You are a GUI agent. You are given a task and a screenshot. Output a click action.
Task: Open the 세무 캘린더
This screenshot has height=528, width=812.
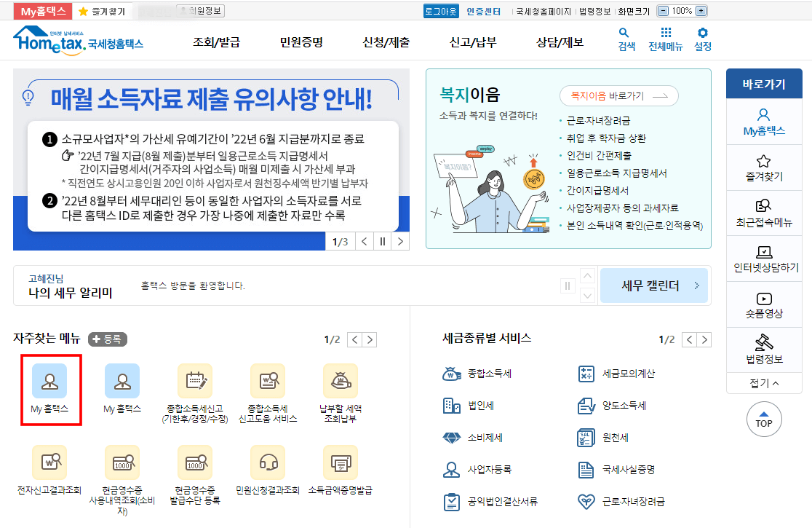click(x=653, y=285)
